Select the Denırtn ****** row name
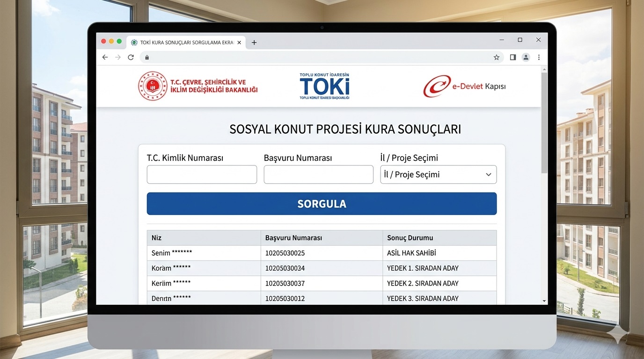 tap(171, 298)
